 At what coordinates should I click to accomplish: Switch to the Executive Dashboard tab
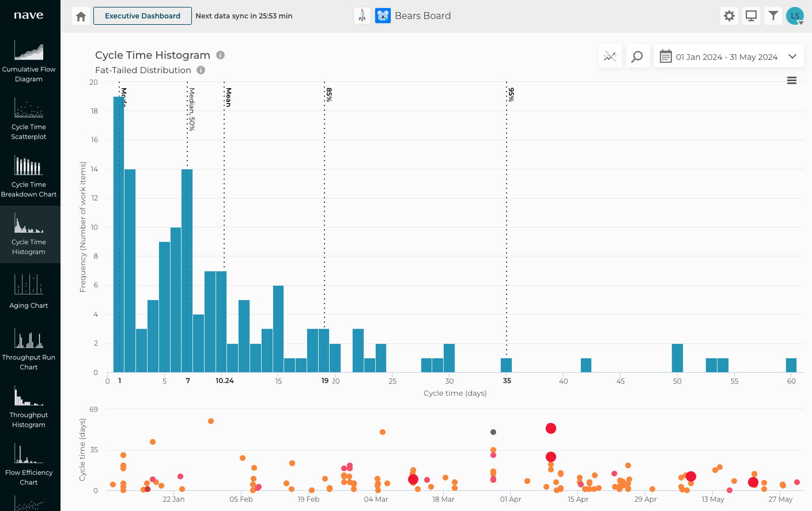pos(142,16)
